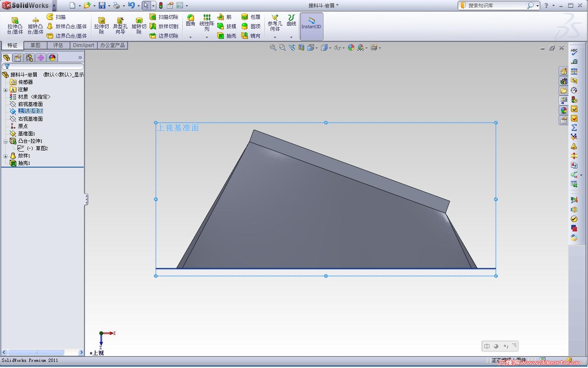Select 上视基准面 in the feature tree
Image resolution: width=588 pixels, height=368 pixels.
30,111
